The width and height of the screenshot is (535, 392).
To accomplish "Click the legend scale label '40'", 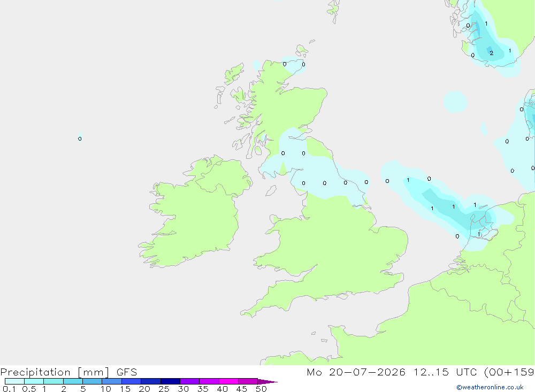I will pos(223,389).
